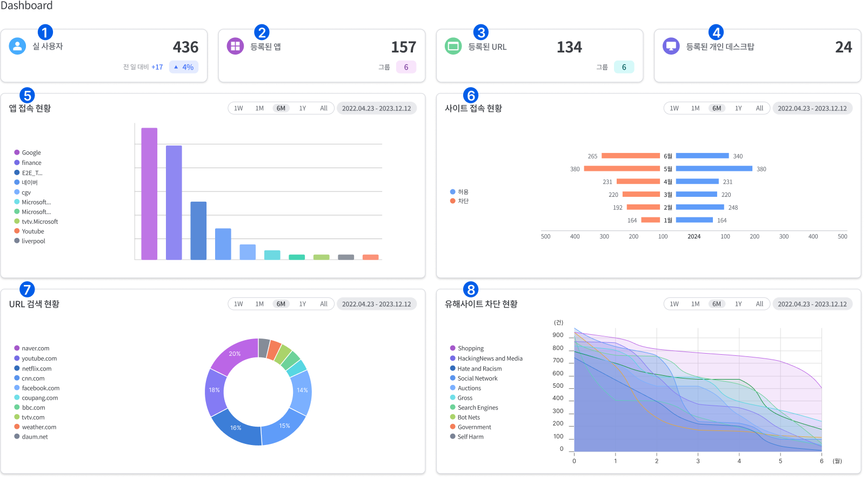Open date range picker in harmful site chart

[812, 304]
